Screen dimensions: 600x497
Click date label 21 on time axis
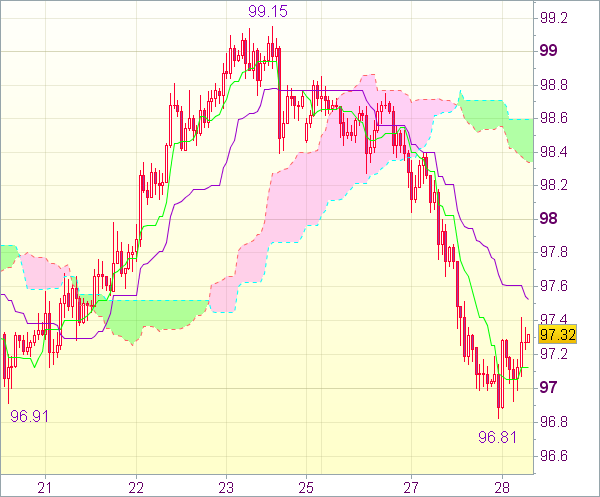pos(44,488)
